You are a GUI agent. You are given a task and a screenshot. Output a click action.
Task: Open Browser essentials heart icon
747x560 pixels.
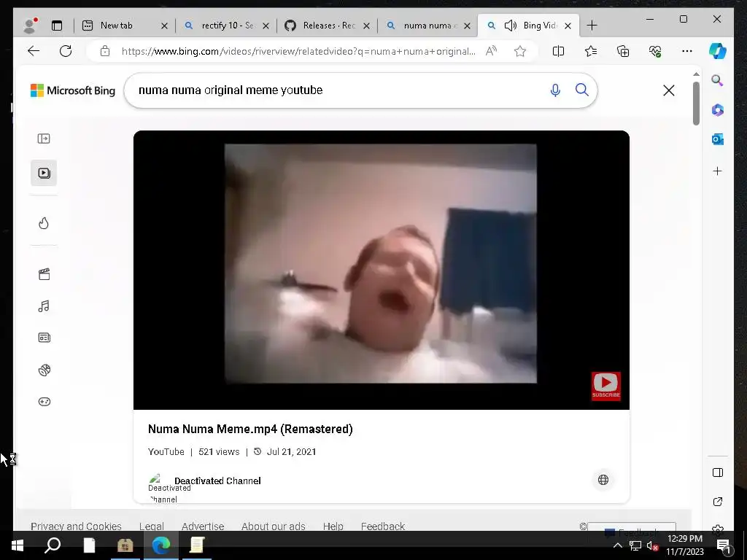pyautogui.click(x=655, y=51)
